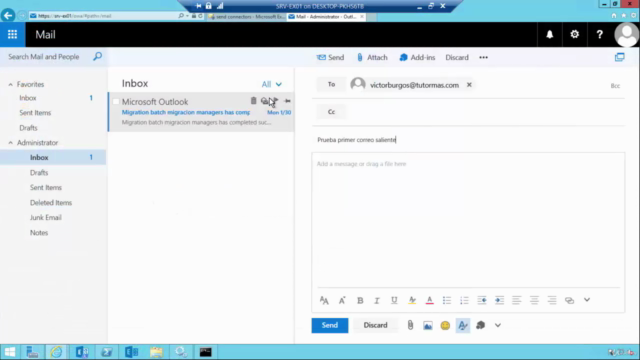Select Inbox under Administrator

[53, 158]
